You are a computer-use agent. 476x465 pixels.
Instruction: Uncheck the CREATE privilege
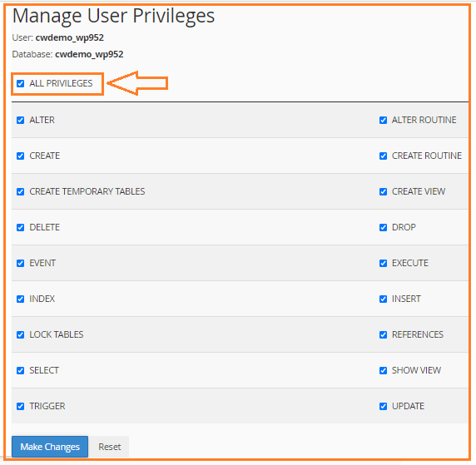[20, 156]
